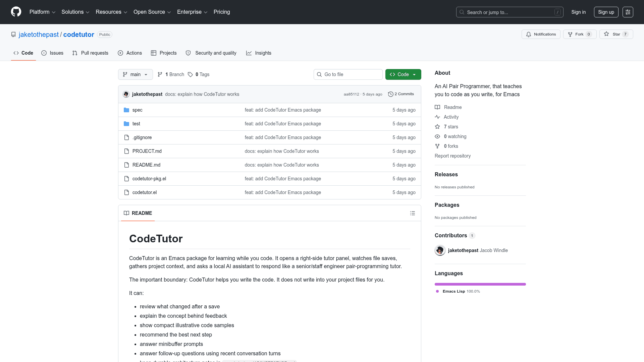The image size is (644, 362).
Task: Open the Enterprise dropdown
Action: pos(192,12)
